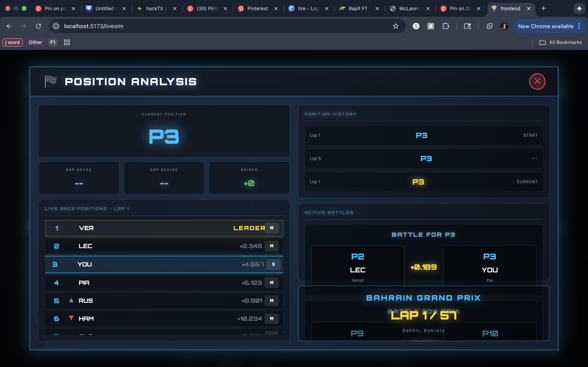This screenshot has width=588, height=367.
Task: Reload the livesim page
Action: 38,26
